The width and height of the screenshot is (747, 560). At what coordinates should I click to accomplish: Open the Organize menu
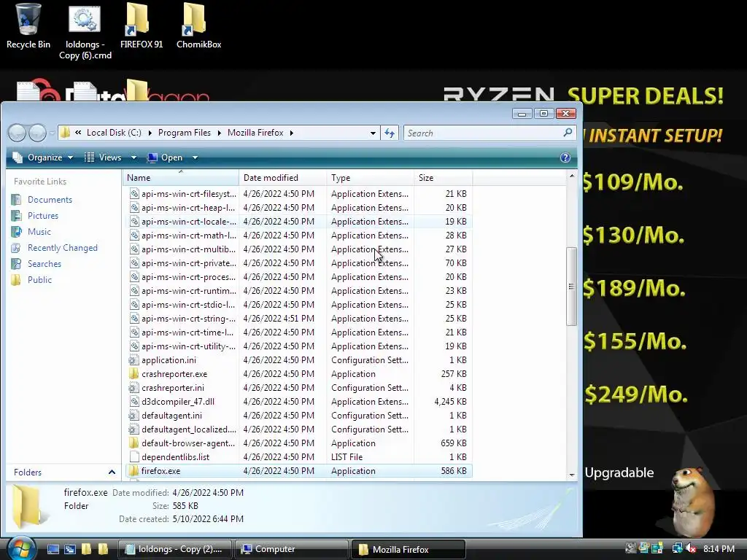click(43, 157)
